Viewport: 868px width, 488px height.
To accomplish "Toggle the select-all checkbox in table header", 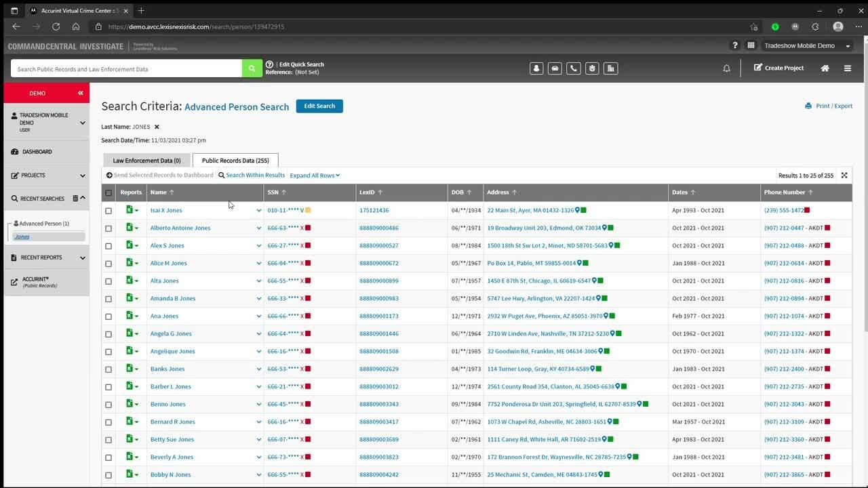I will 108,193.
